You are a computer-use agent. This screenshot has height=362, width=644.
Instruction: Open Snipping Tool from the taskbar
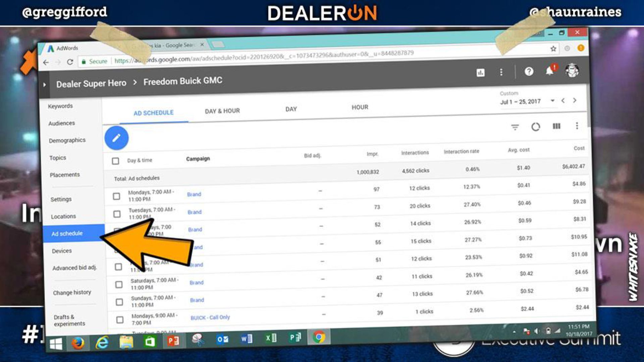[x=198, y=340]
